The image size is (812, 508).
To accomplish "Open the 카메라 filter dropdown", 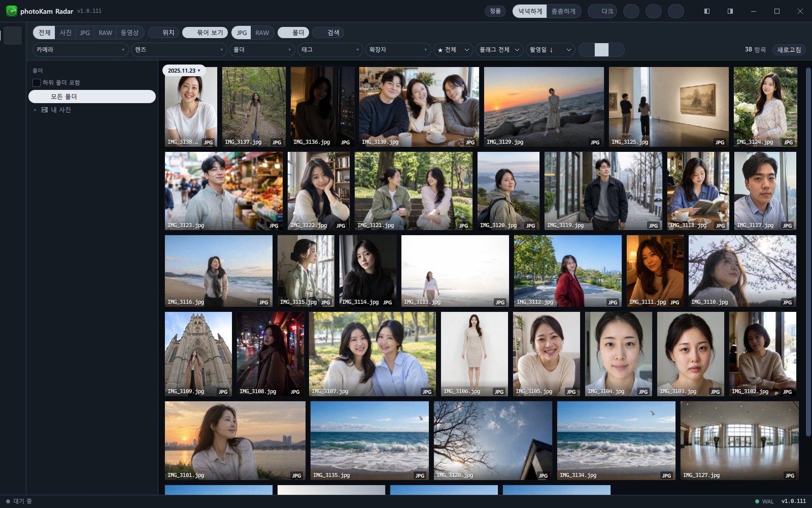I will tap(81, 50).
